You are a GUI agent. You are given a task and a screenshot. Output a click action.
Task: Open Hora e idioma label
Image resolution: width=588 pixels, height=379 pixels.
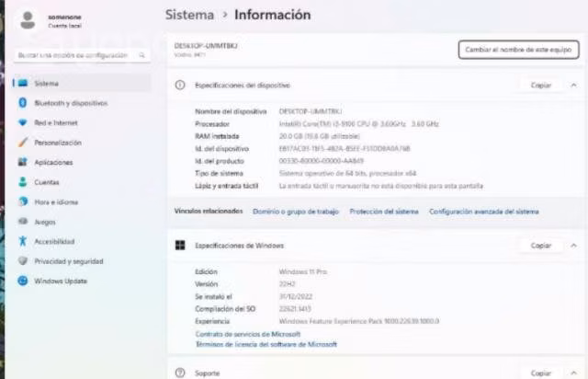pyautogui.click(x=56, y=202)
